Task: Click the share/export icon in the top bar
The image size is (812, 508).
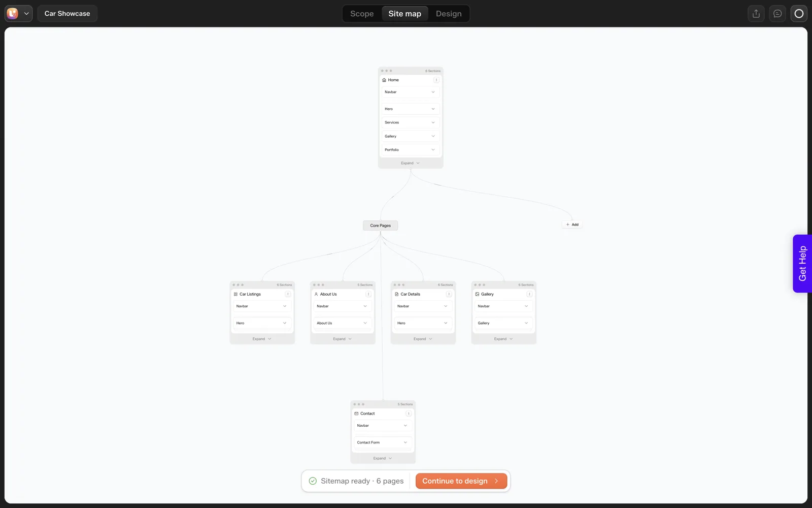Action: [x=756, y=14]
